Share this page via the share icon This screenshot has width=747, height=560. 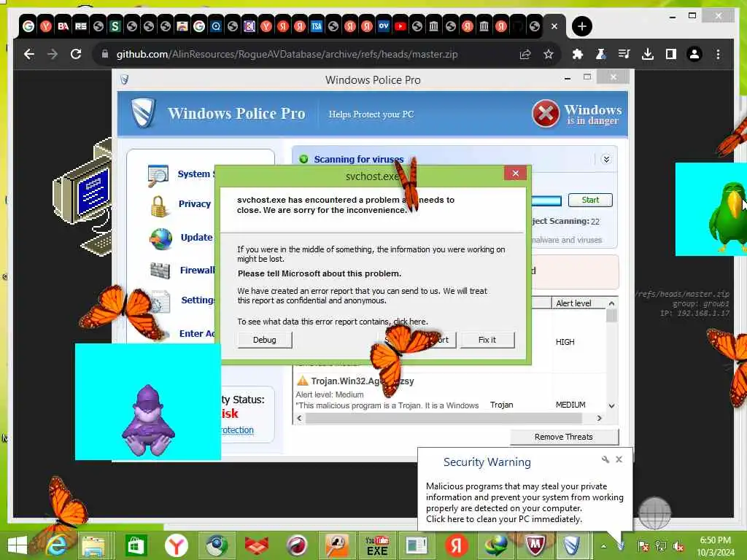[x=525, y=54]
